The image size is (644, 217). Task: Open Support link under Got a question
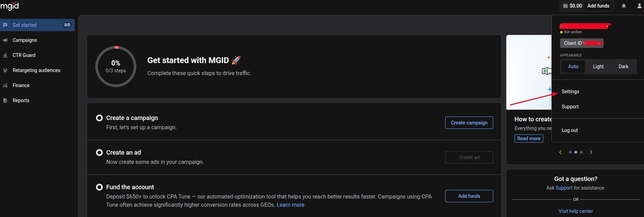tap(564, 188)
